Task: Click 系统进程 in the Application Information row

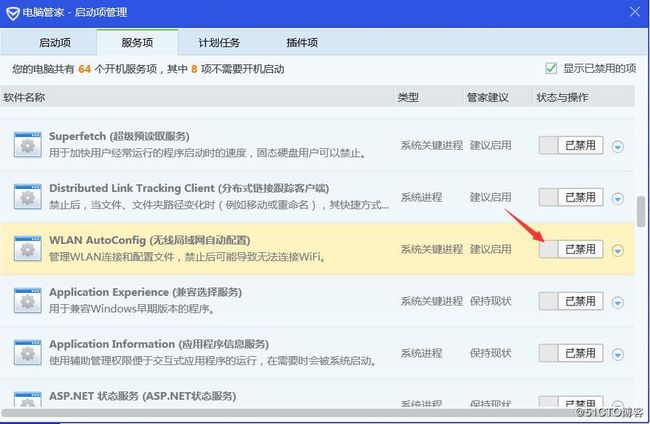Action: coord(421,354)
